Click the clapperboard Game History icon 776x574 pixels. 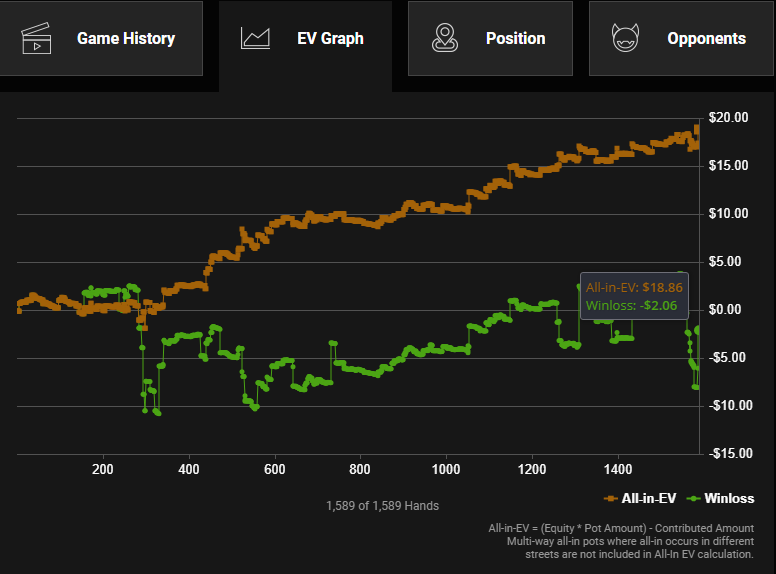pos(36,38)
